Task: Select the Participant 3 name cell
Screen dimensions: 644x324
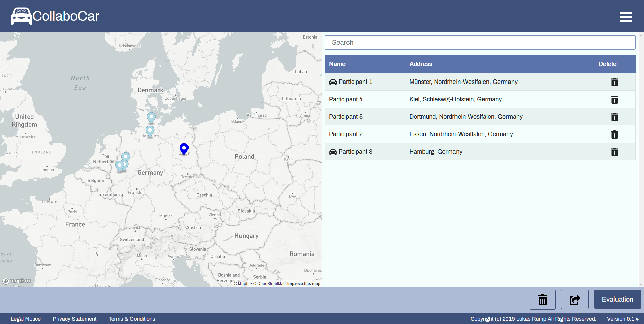Action: [x=365, y=152]
